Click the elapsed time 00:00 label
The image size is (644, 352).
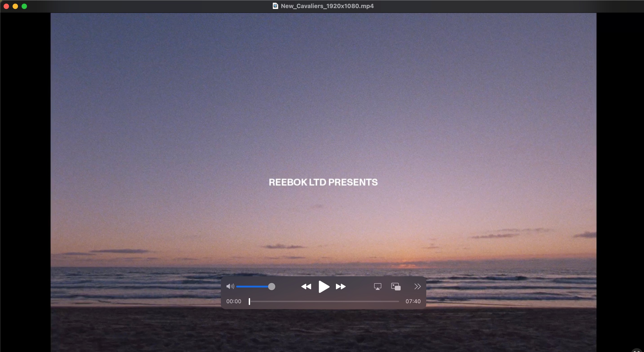point(234,301)
